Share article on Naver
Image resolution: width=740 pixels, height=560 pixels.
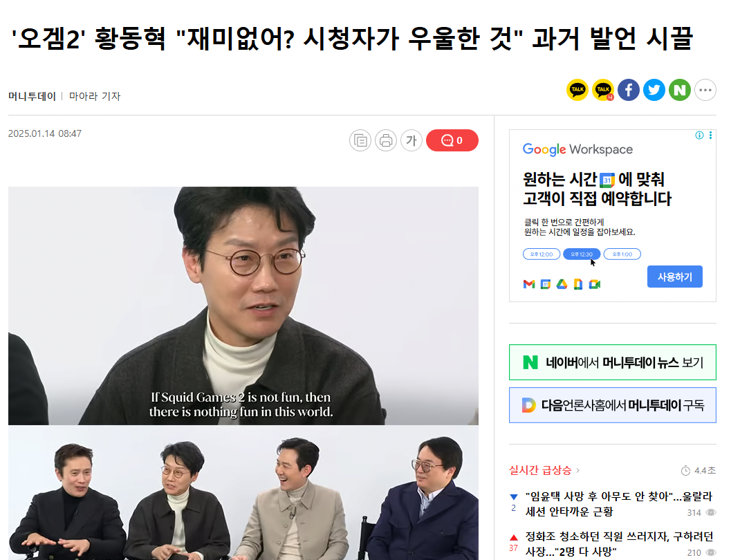[680, 90]
